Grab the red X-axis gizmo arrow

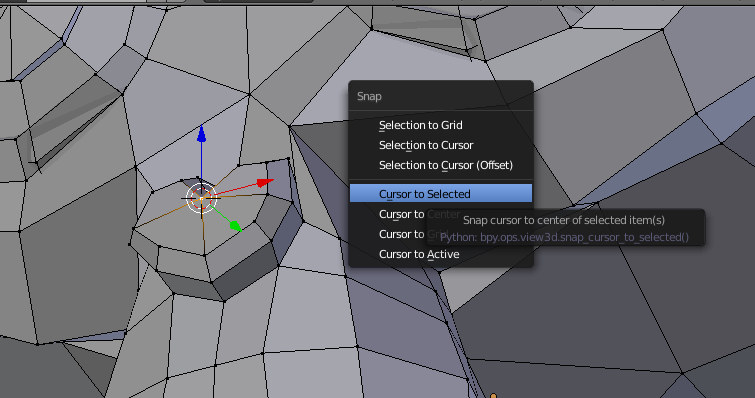(x=265, y=182)
